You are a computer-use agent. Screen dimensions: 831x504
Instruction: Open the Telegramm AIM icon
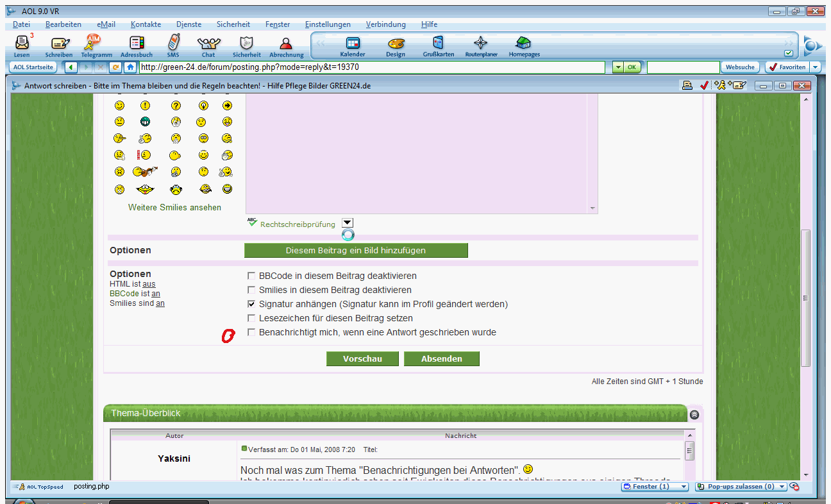tap(96, 44)
